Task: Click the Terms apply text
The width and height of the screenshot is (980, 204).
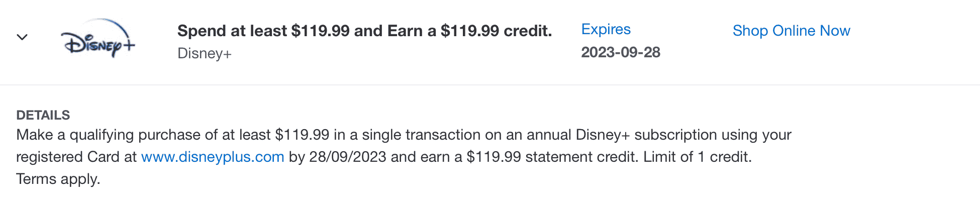Action: (x=58, y=179)
